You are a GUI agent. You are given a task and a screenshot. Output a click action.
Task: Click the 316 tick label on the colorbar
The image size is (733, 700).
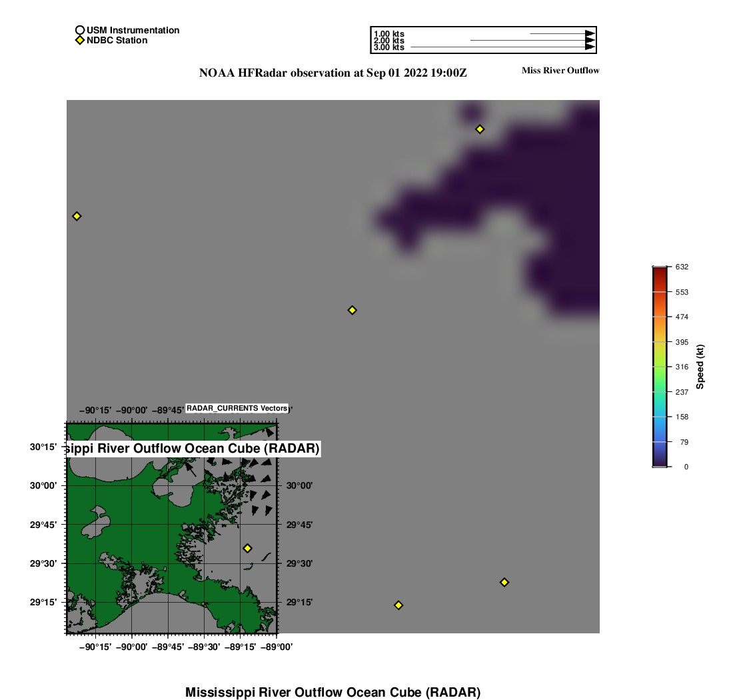point(682,367)
